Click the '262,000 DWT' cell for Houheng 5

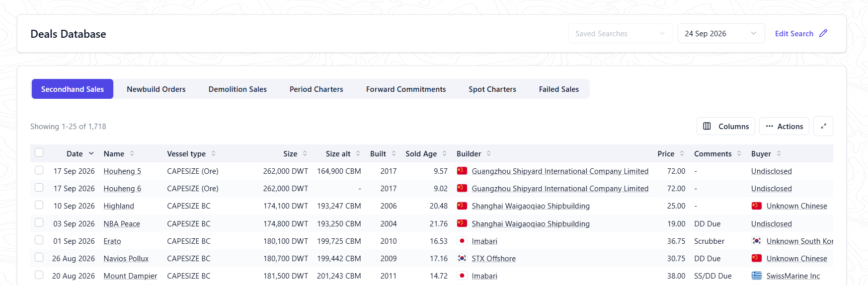[286, 171]
